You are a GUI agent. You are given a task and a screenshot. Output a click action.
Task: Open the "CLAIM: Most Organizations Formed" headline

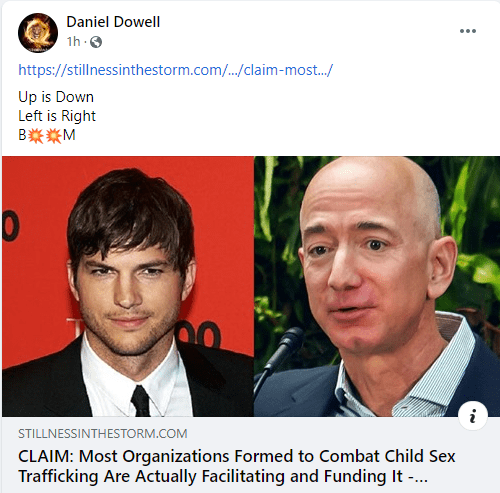click(x=236, y=456)
